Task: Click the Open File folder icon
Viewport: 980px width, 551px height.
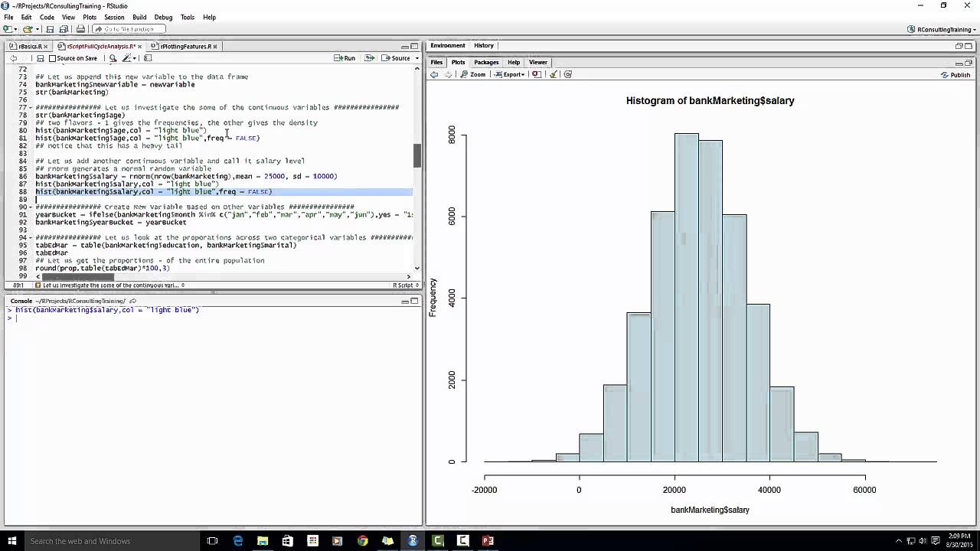Action: tap(27, 29)
